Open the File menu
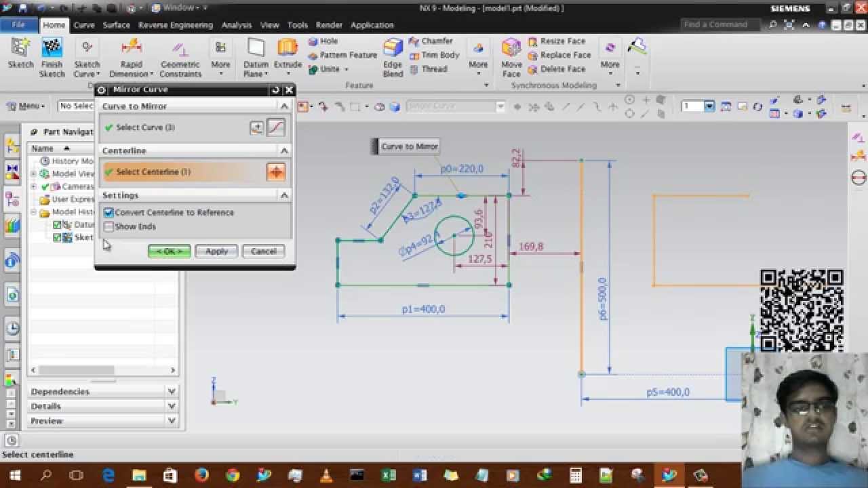The width and height of the screenshot is (868, 488). coord(18,25)
